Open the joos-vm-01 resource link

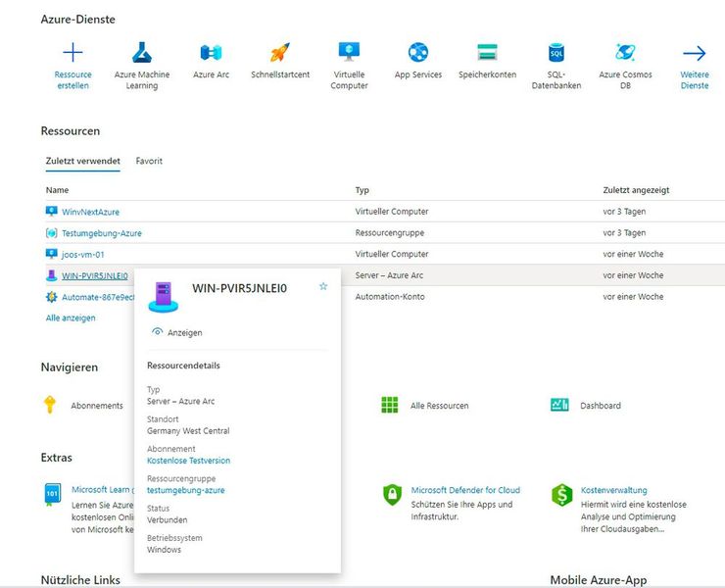83,255
